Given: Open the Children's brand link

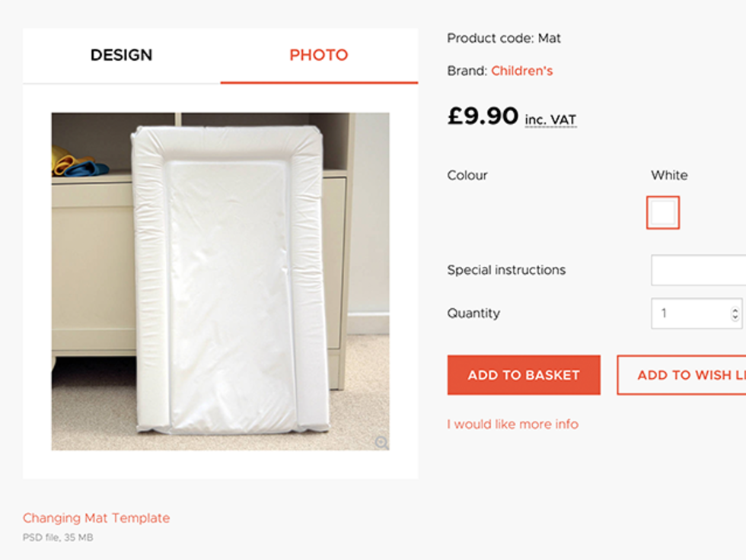Looking at the screenshot, I should (x=521, y=71).
